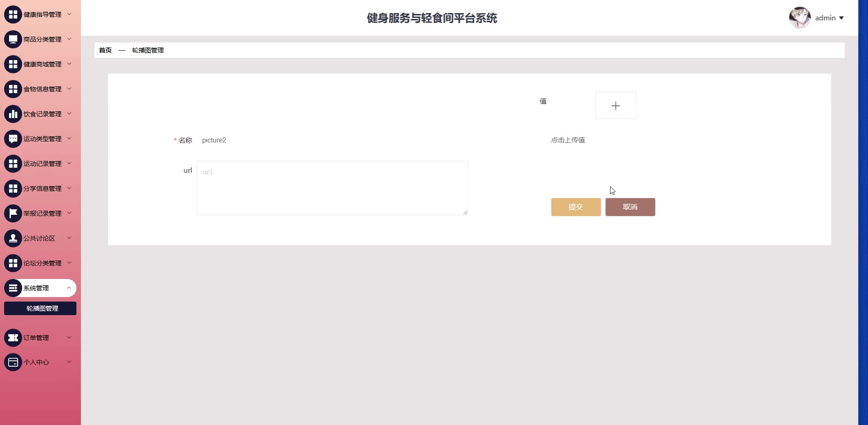Expand the 举报记录管理 menu chevron

pos(69,213)
